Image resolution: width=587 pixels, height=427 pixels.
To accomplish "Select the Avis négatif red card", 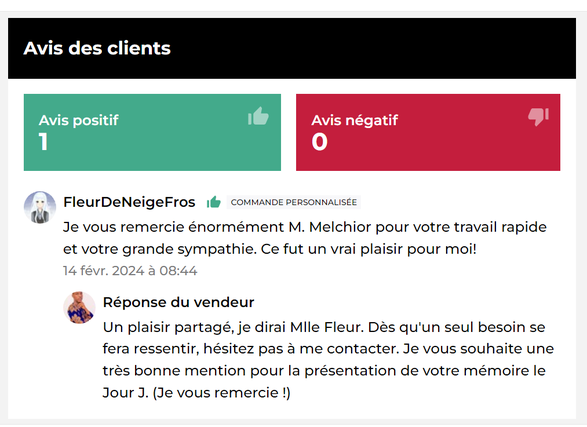I will [428, 132].
